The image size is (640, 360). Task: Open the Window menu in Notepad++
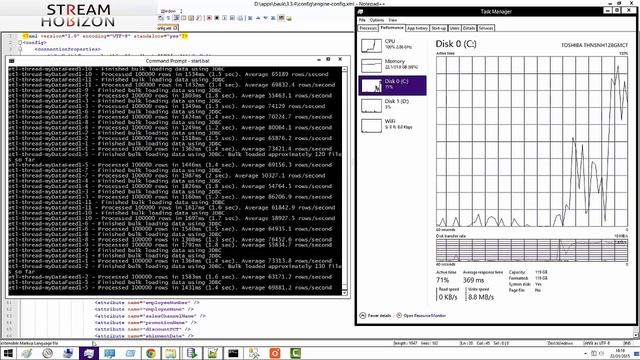pyautogui.click(x=169, y=11)
